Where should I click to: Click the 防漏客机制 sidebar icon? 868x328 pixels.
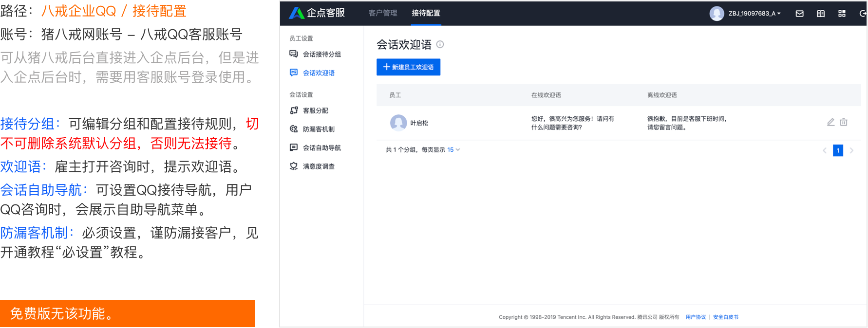[x=294, y=129]
